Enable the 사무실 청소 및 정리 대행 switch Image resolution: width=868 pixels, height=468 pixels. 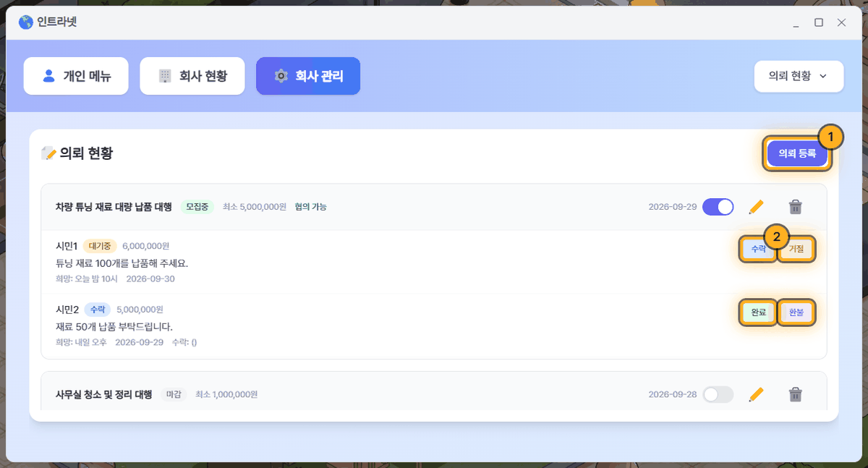pyautogui.click(x=718, y=394)
